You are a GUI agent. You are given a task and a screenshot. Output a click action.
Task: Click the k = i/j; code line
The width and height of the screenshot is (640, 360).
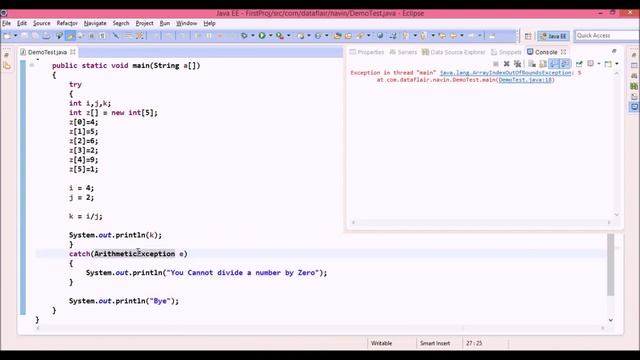coord(86,216)
